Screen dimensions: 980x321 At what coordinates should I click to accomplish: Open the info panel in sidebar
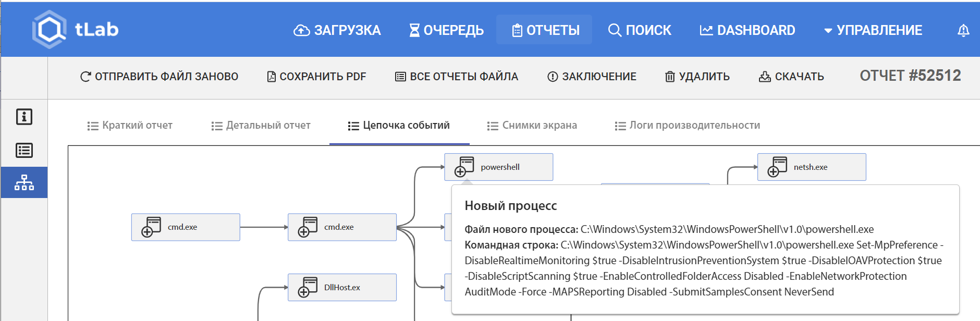24,117
